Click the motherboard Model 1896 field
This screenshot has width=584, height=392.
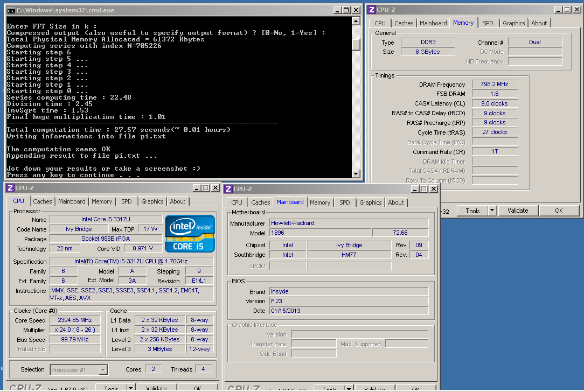click(321, 233)
